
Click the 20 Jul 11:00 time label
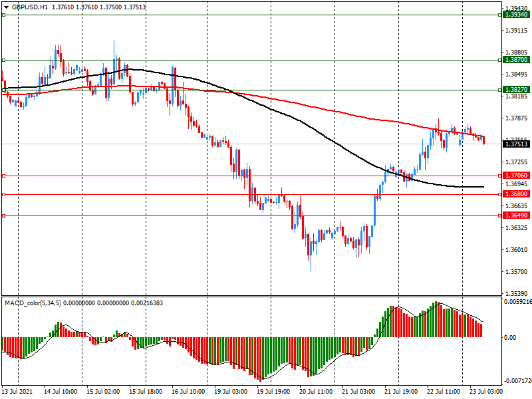click(316, 392)
